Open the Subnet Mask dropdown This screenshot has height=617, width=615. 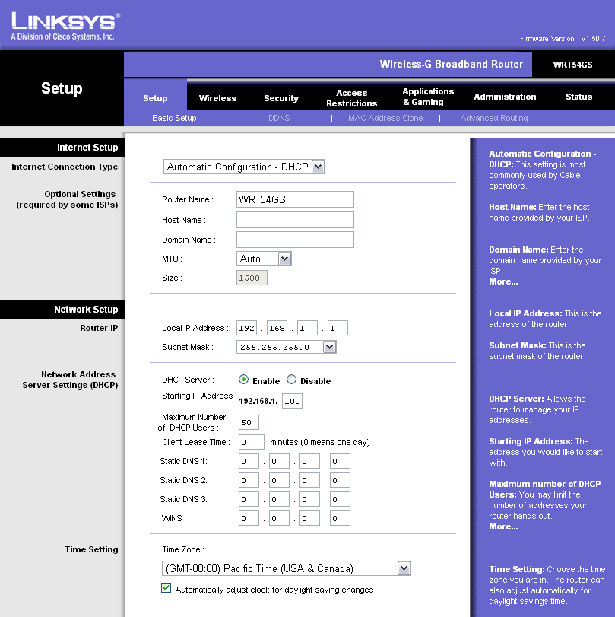click(x=286, y=347)
